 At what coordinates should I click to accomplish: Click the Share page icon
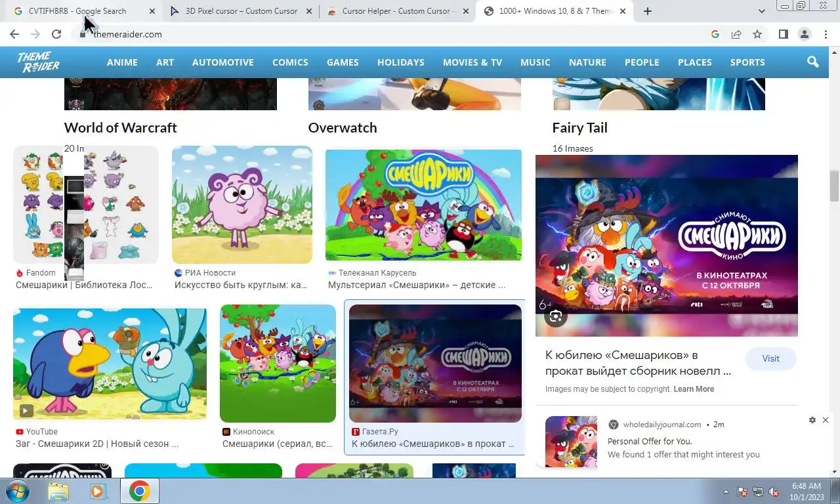(736, 34)
